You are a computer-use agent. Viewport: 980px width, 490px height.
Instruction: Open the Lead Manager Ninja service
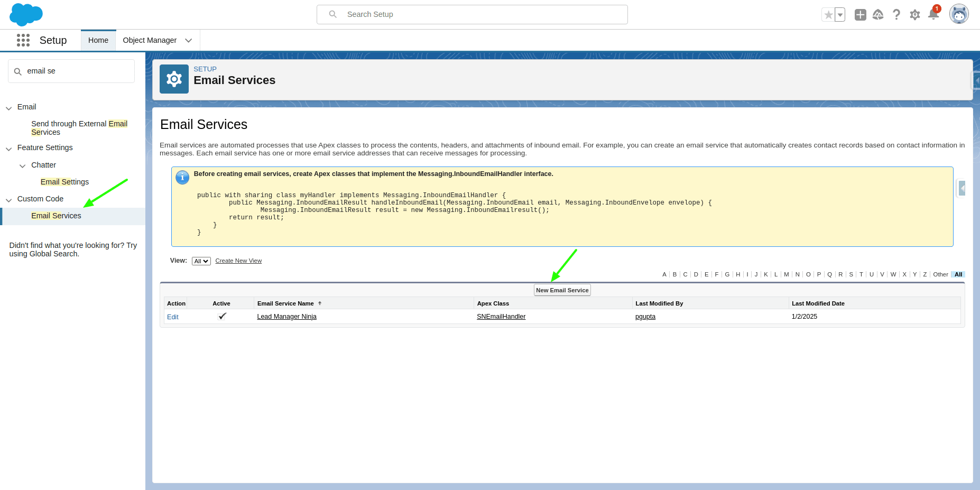(x=286, y=317)
